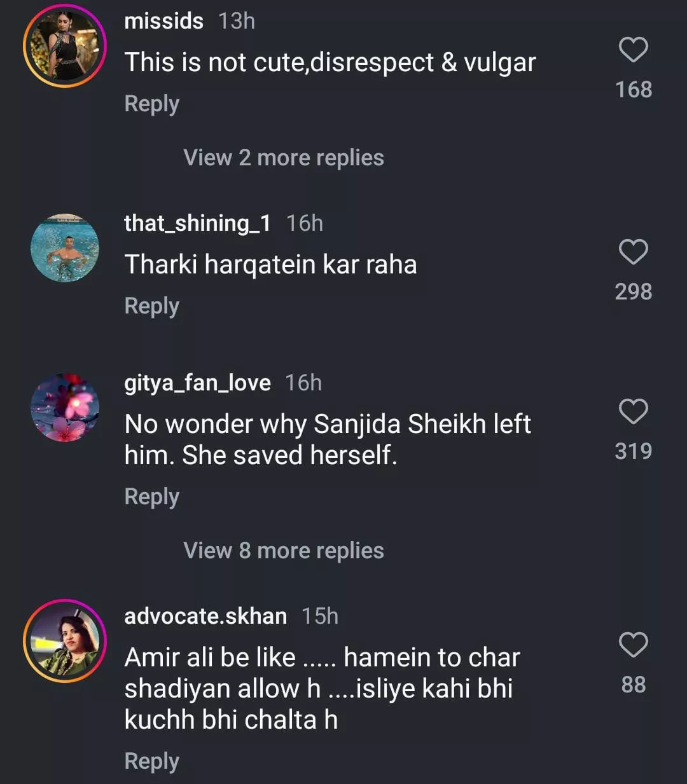
Task: Reply to advocate.skhan's comment
Action: (x=151, y=761)
